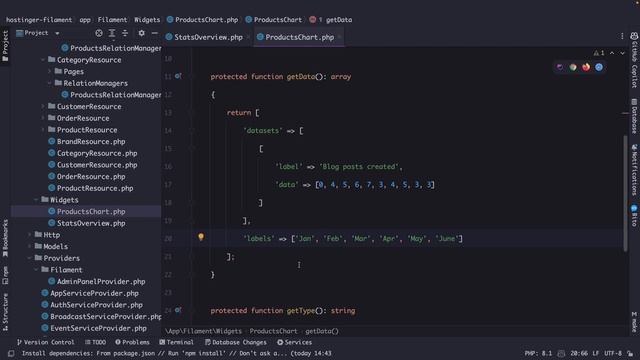Close the ProductsChart.php tab
640x360 pixels.
click(340, 37)
